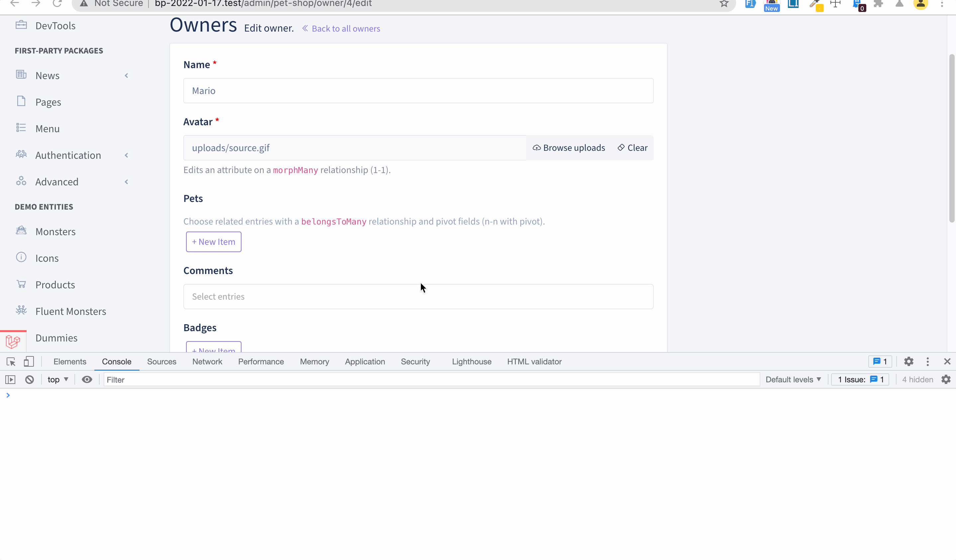This screenshot has width=956, height=560.
Task: Open the Default levels dropdown
Action: click(793, 380)
